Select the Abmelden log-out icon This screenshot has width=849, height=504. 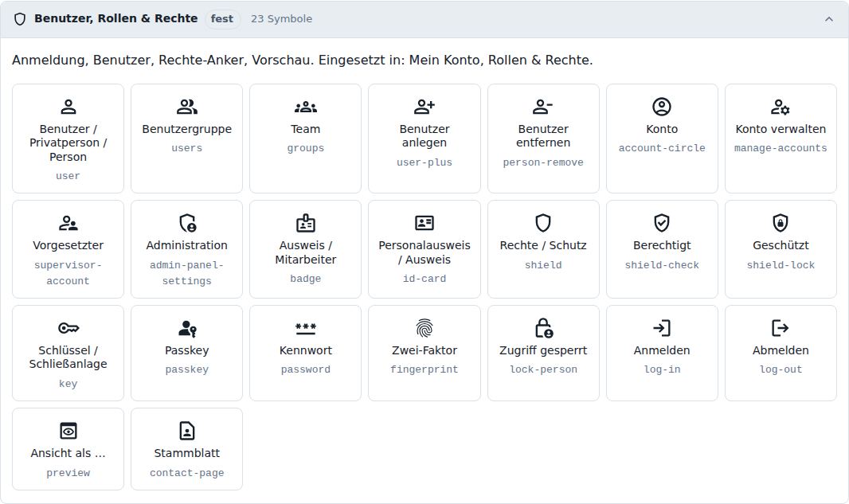coord(781,328)
